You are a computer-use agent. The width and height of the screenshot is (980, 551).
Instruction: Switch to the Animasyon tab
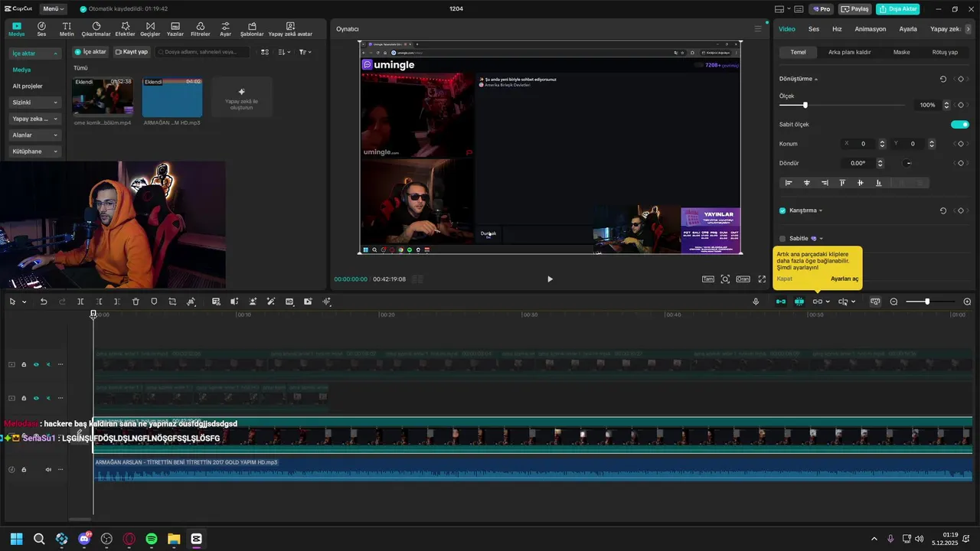[x=870, y=29]
